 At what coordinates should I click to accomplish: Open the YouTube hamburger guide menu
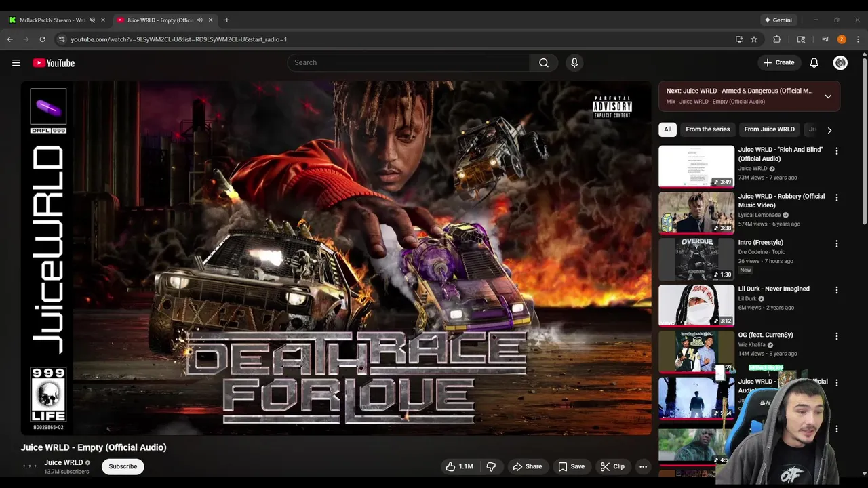pos(16,63)
